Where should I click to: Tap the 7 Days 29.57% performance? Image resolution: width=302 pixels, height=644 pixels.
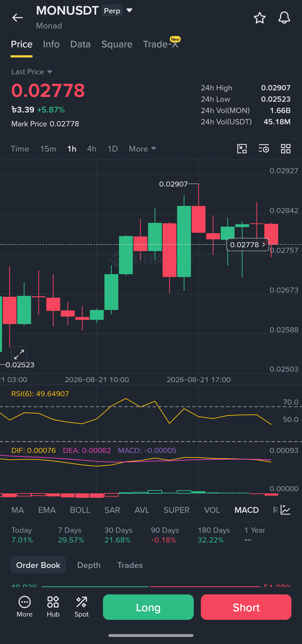(71, 535)
